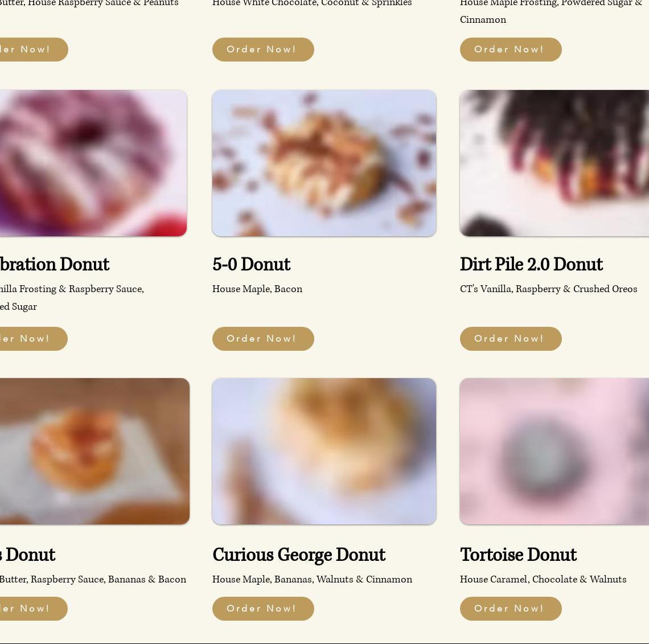Click the Tortoise Donut heading
Screen dimensions: 649x644
click(x=518, y=555)
